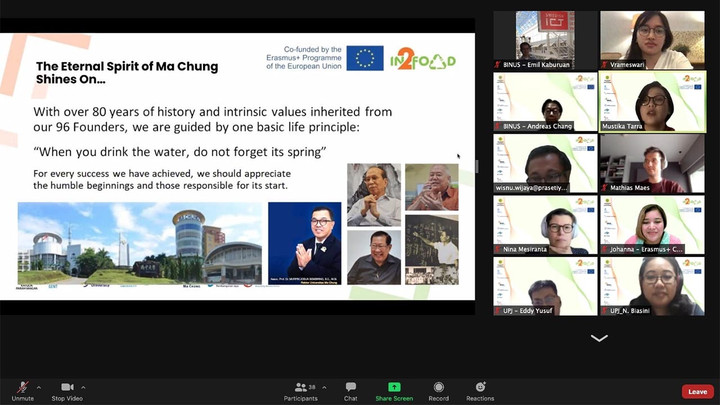Select BINUS - Emil Kaburuan's video tile
Viewport: 720px width, 405px height.
pos(544,39)
